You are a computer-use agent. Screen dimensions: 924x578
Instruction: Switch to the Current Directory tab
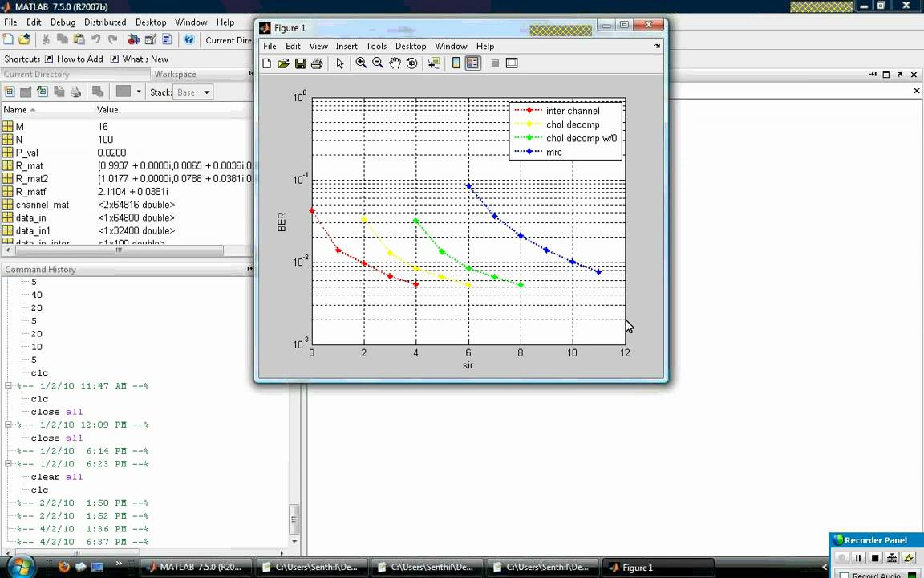[37, 75]
